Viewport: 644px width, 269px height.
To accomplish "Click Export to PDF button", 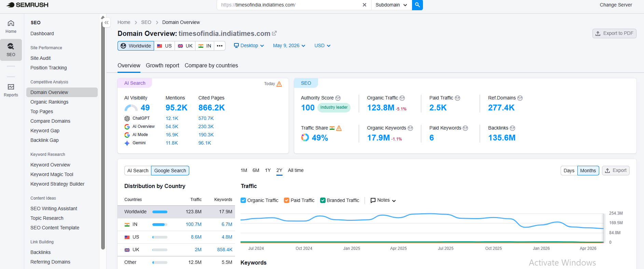I will coord(614,33).
